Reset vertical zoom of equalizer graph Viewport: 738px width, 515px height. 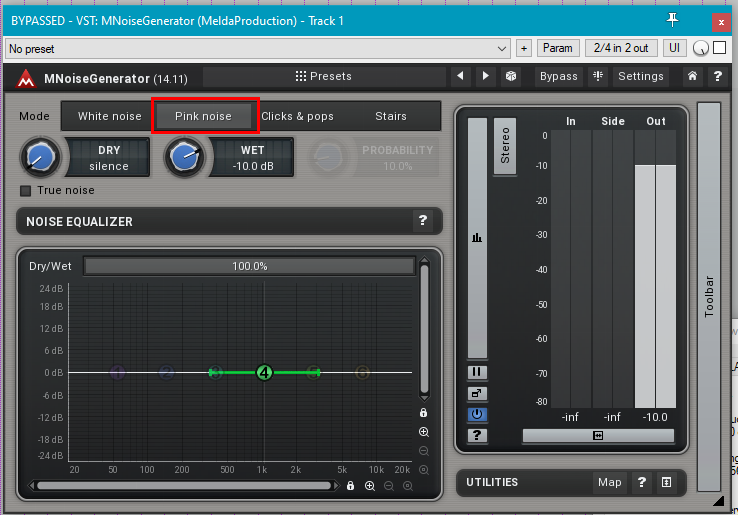pos(424,470)
